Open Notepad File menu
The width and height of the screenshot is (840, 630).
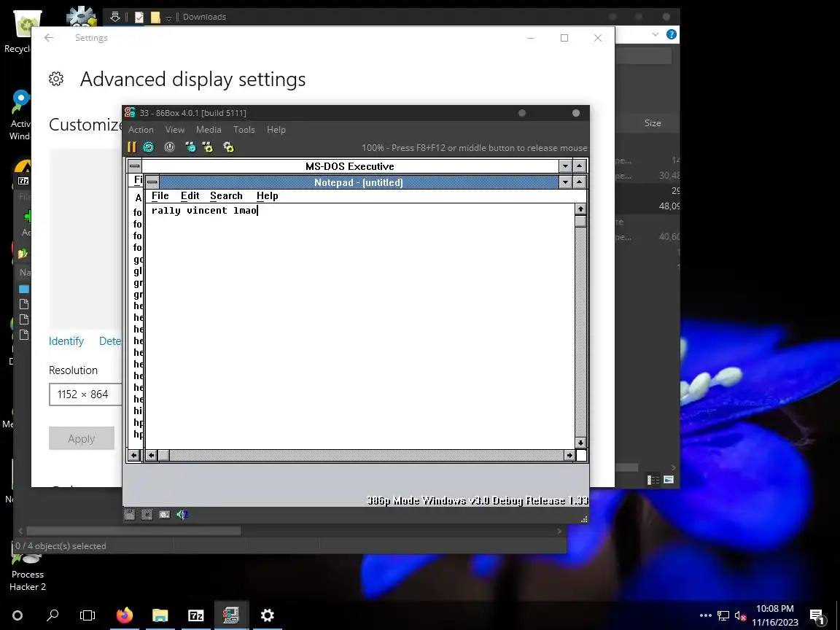click(160, 196)
